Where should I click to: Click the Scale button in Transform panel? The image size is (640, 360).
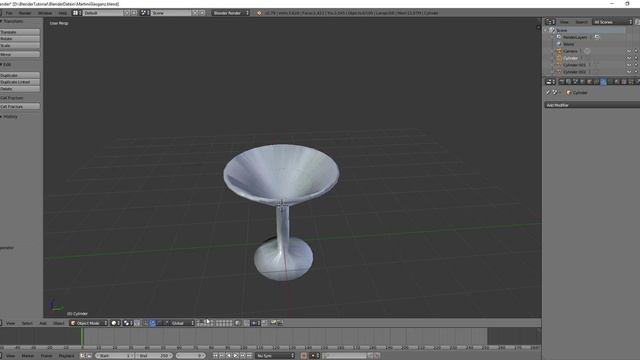point(20,46)
